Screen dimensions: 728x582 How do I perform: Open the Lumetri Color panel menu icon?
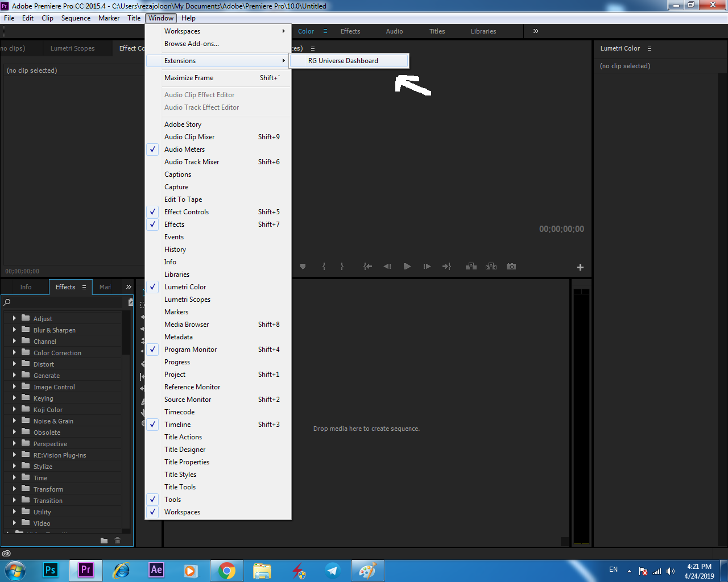[x=650, y=49]
